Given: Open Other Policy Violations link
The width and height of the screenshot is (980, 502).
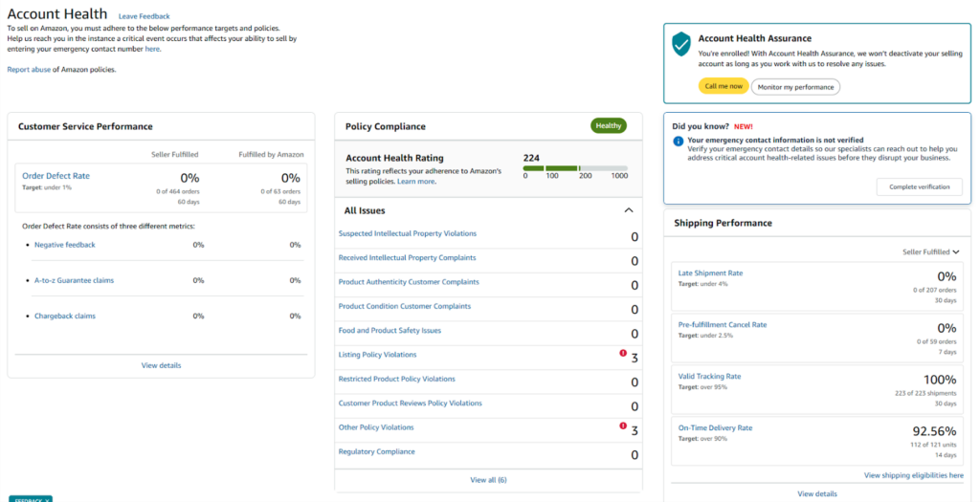Looking at the screenshot, I should 375,427.
